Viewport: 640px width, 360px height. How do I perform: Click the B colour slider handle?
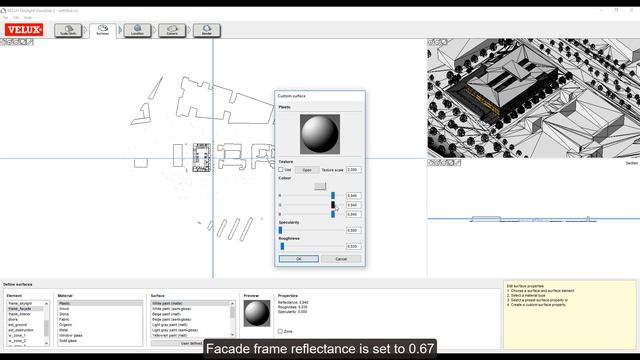coord(333,214)
